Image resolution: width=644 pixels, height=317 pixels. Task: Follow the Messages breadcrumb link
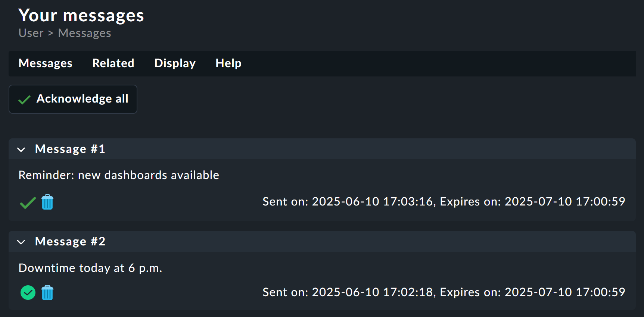click(84, 33)
